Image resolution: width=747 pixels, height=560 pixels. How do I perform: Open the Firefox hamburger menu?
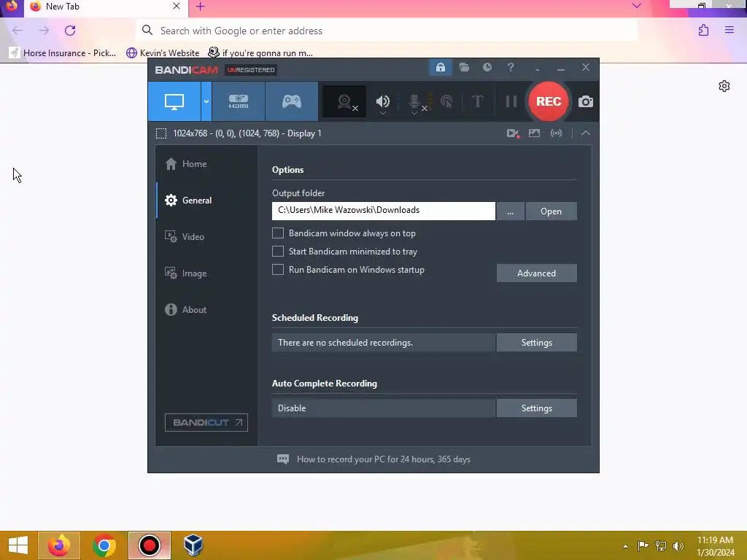pyautogui.click(x=729, y=31)
